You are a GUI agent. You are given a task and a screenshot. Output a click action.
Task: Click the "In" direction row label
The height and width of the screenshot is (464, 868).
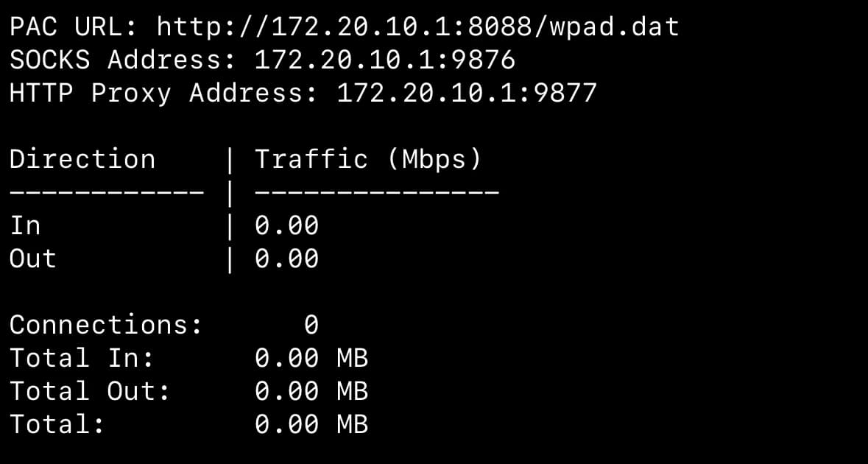(x=25, y=225)
